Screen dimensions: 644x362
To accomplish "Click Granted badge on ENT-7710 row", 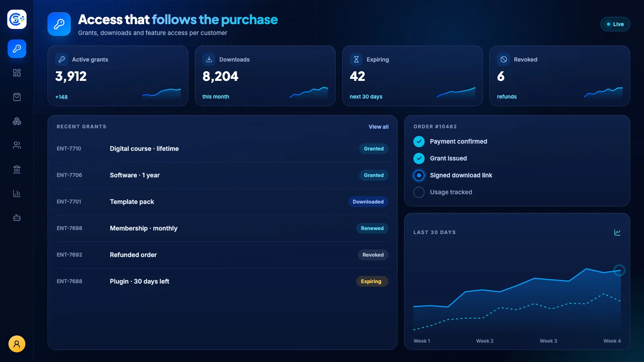I will coord(374,149).
